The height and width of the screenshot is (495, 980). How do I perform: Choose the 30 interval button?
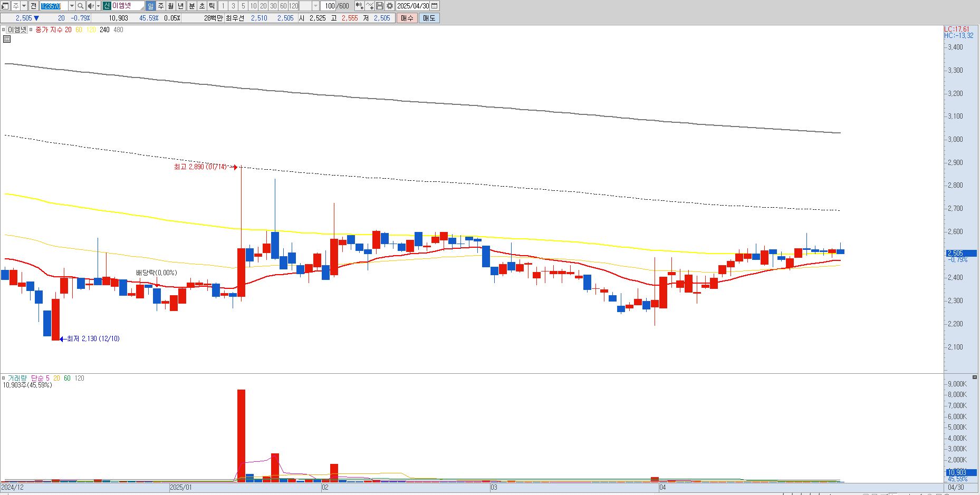click(x=273, y=6)
